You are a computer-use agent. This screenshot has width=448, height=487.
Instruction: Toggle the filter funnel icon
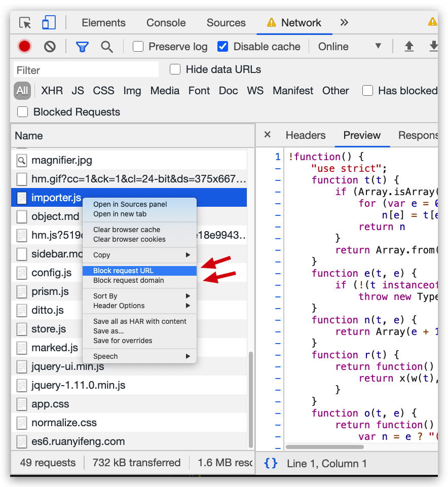click(82, 47)
